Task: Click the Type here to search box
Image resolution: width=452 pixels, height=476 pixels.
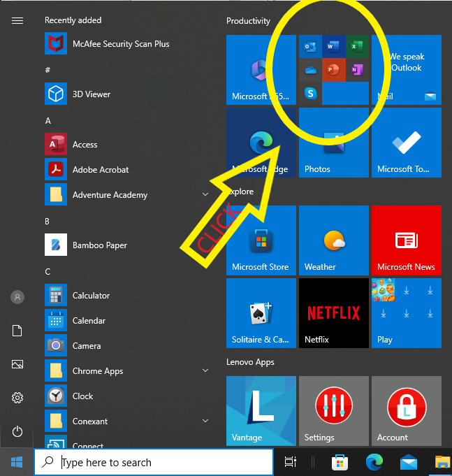Action: (x=154, y=462)
